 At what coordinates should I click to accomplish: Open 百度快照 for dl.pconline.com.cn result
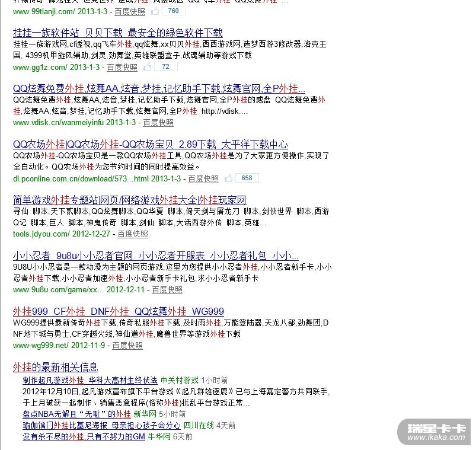coord(203,178)
